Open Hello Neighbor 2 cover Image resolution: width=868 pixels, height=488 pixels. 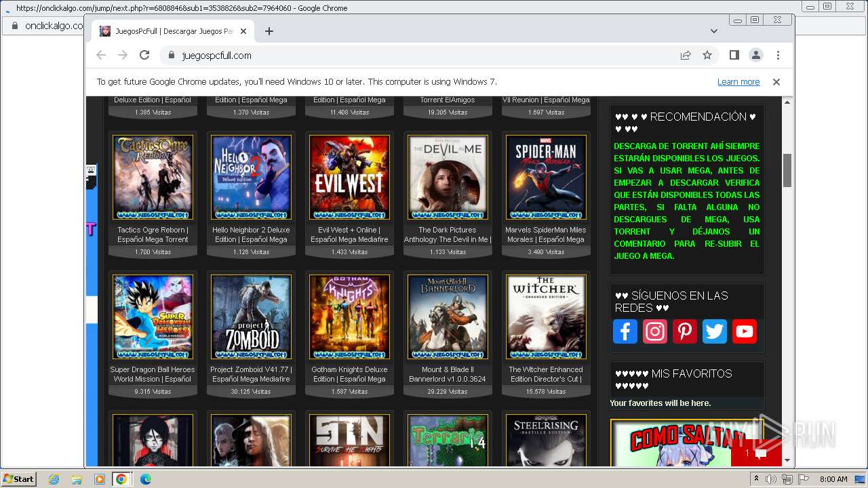[x=251, y=178]
